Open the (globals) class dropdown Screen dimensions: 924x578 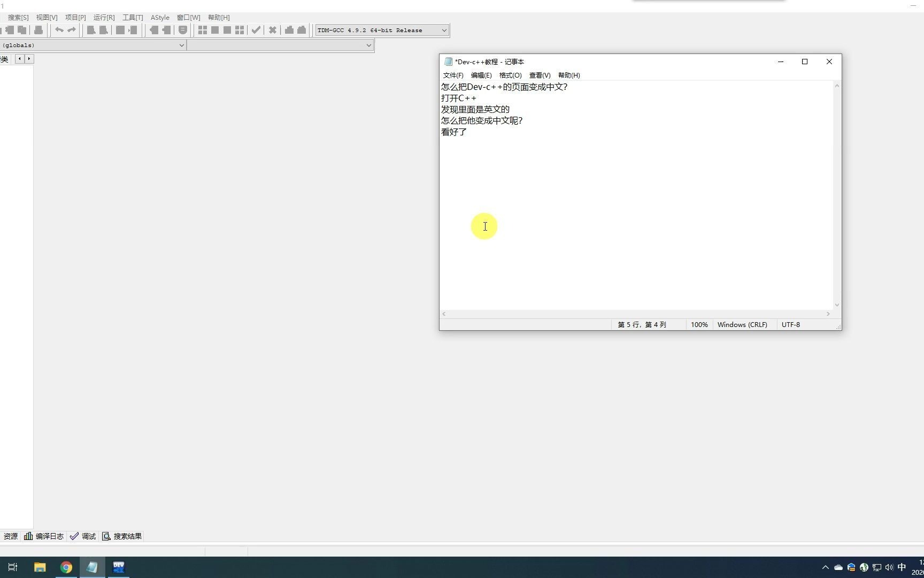pos(93,45)
